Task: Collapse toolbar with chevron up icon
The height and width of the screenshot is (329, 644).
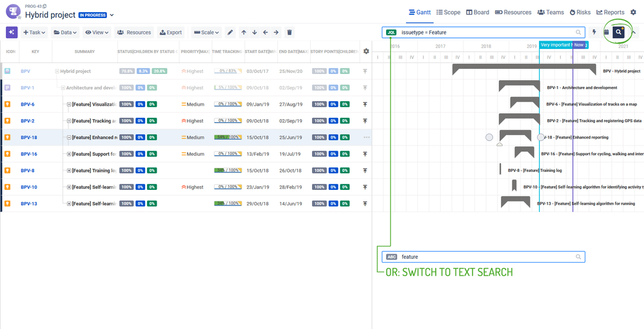Action: pyautogui.click(x=633, y=32)
